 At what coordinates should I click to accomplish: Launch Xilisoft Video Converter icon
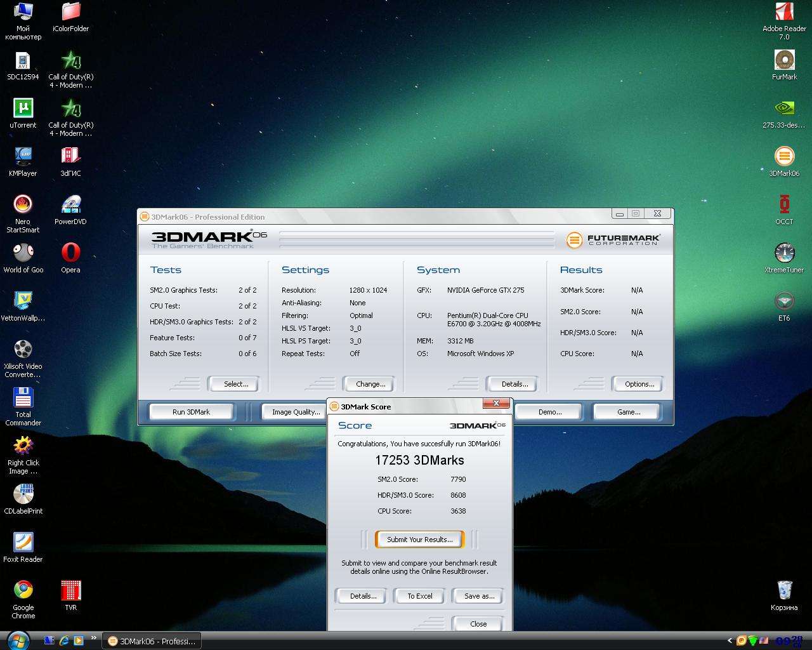tap(23, 359)
